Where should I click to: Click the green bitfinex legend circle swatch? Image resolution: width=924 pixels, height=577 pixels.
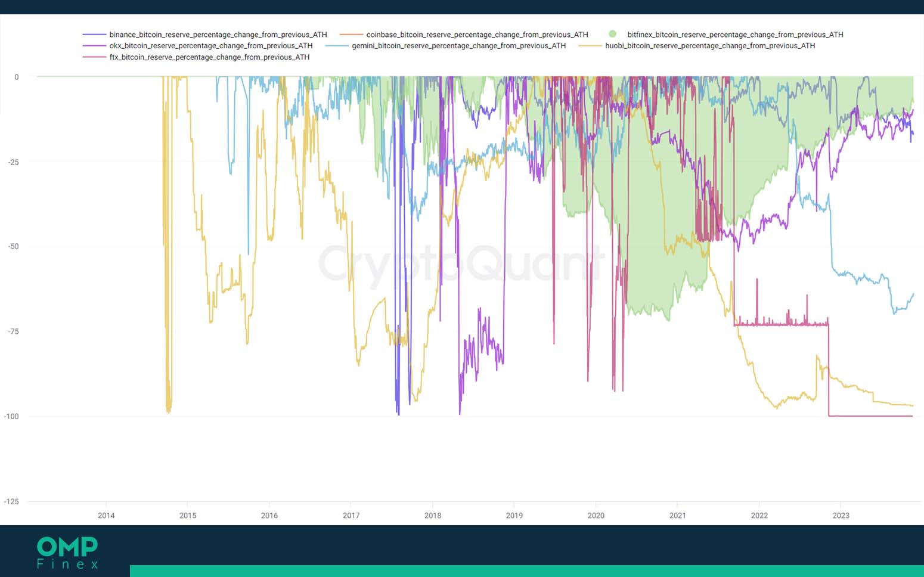(612, 35)
